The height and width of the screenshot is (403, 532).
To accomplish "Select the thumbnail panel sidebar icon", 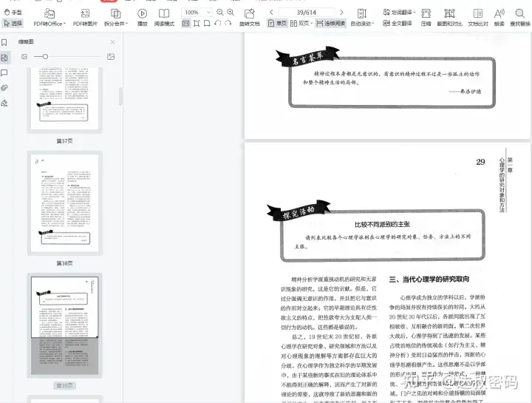I will click(4, 58).
